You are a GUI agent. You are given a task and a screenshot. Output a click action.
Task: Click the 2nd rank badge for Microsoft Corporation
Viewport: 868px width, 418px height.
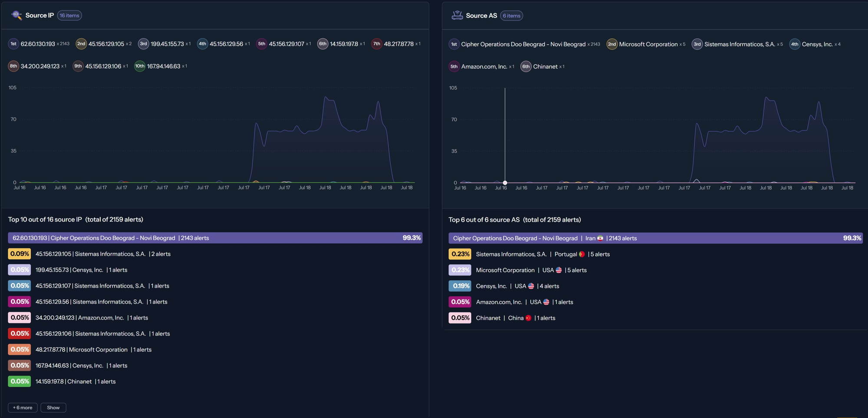[612, 44]
